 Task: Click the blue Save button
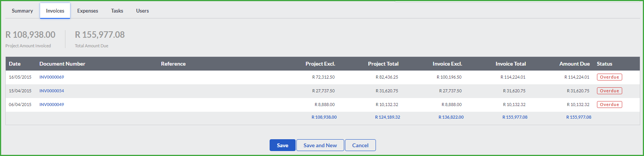[x=283, y=145]
